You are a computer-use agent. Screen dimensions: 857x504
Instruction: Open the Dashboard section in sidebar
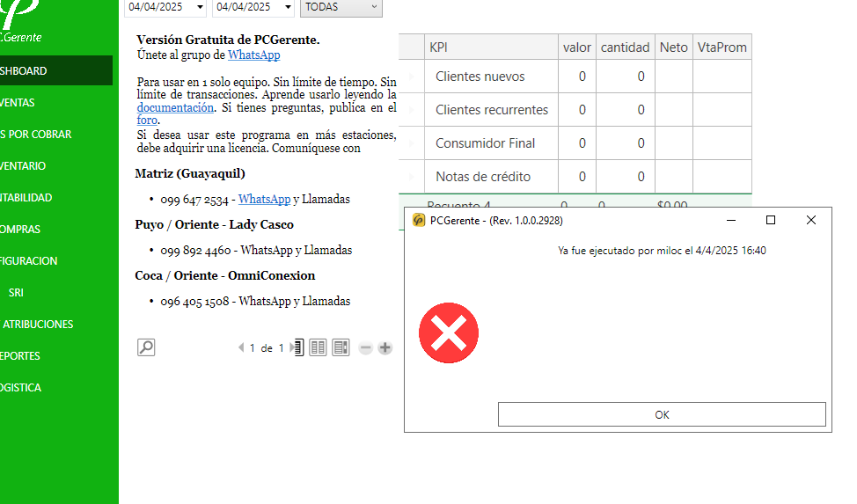pos(56,70)
